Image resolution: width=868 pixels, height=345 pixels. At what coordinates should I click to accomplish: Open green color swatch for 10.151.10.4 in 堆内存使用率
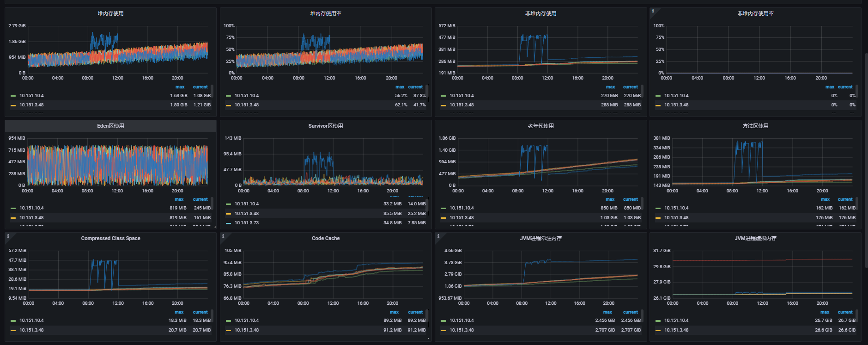tap(228, 96)
